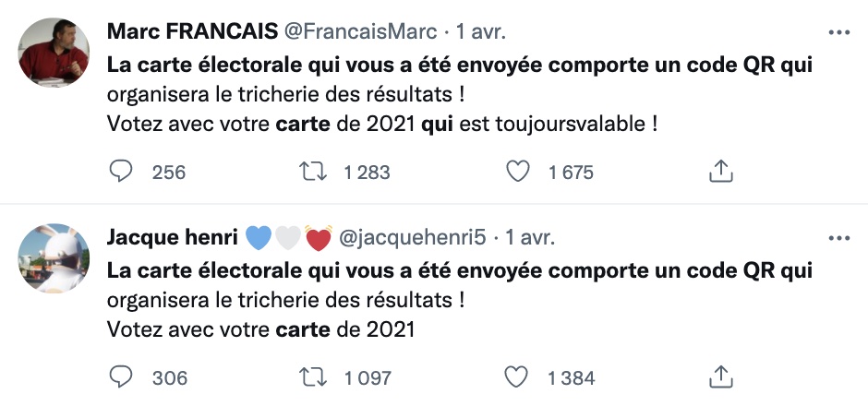Click the Jacque henri display name
The width and height of the screenshot is (868, 406).
(x=172, y=238)
